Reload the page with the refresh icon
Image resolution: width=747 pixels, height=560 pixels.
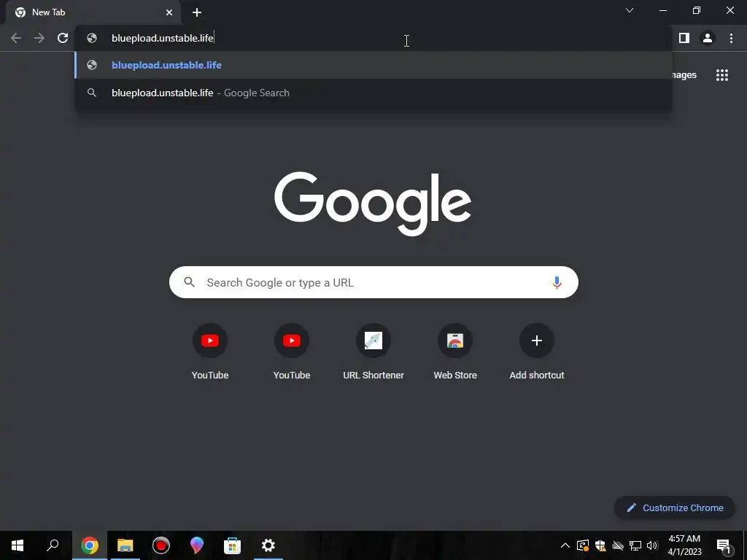[63, 38]
